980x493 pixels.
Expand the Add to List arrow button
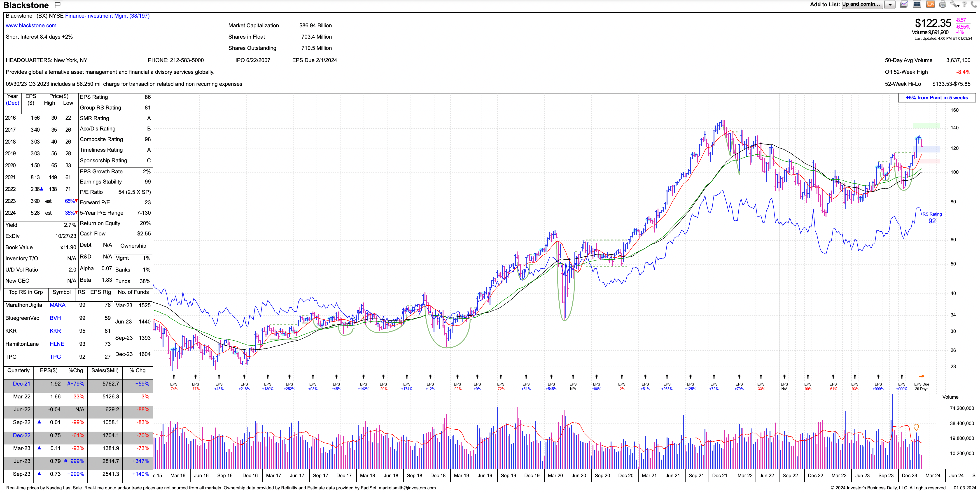pos(889,5)
